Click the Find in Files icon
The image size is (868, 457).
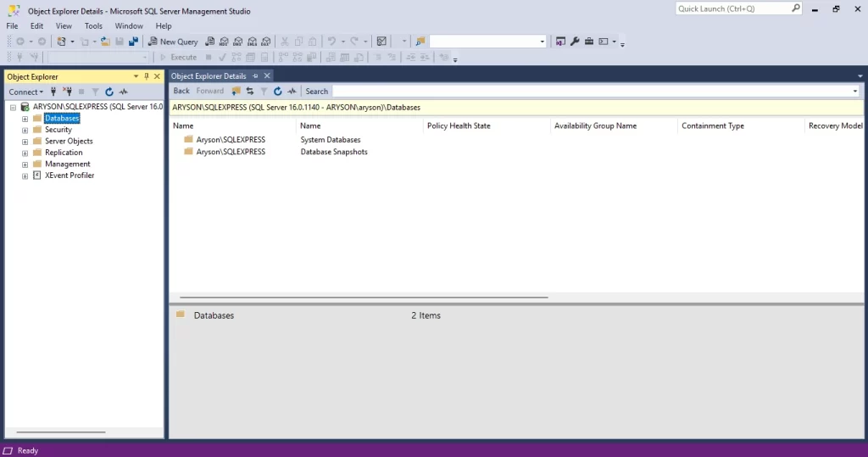click(420, 42)
